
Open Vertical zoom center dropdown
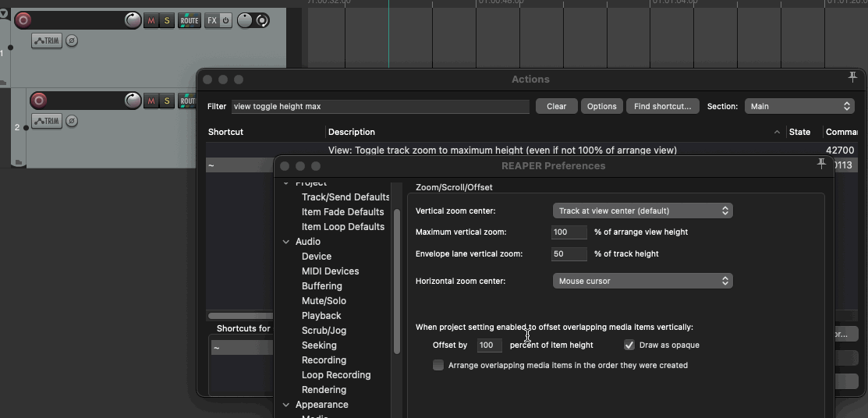643,211
